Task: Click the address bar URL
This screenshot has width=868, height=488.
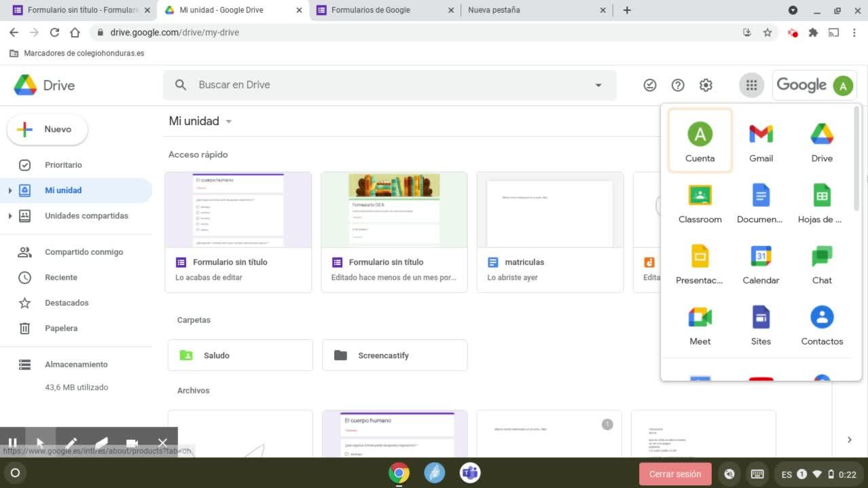Action: point(175,32)
